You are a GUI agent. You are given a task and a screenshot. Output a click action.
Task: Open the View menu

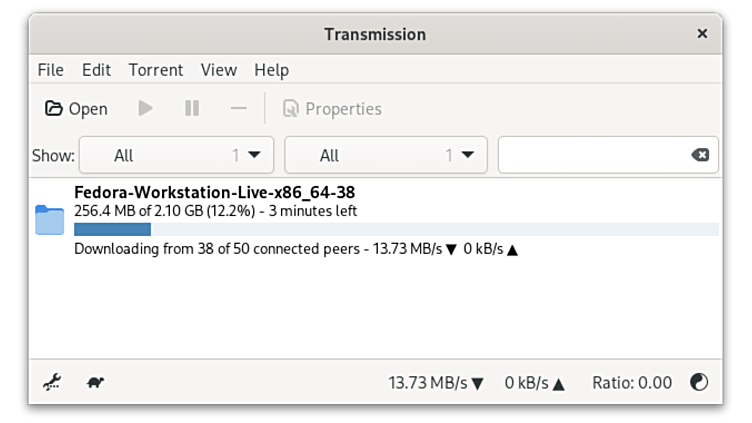click(218, 70)
